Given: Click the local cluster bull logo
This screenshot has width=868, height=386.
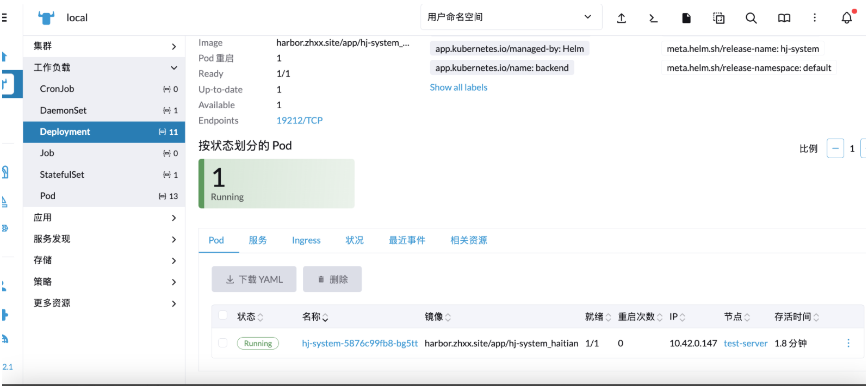Looking at the screenshot, I should [x=46, y=18].
